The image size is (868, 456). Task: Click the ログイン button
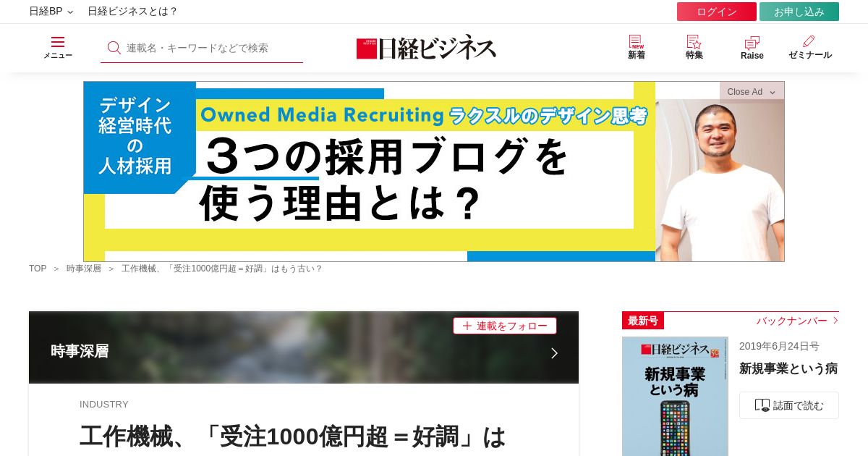coord(717,12)
